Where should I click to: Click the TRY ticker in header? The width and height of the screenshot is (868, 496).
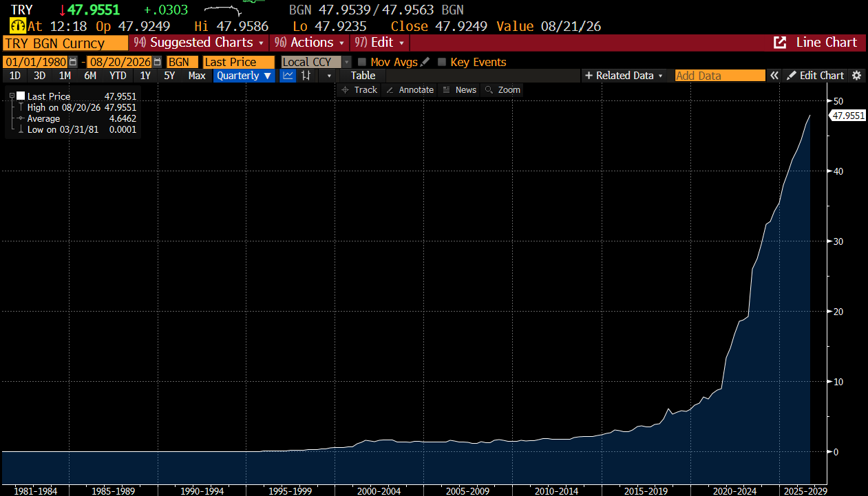click(x=22, y=10)
